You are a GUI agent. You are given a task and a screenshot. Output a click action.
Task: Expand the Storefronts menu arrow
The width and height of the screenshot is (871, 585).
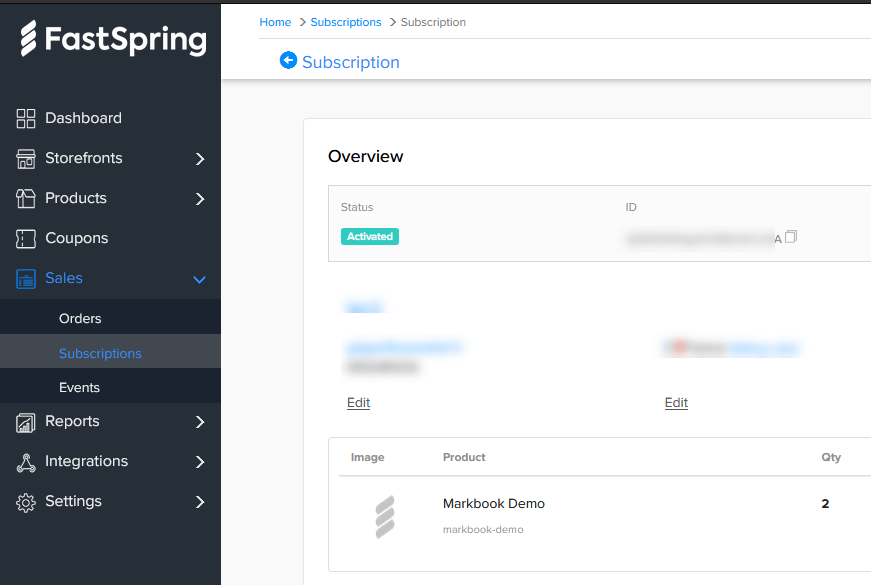coord(199,158)
